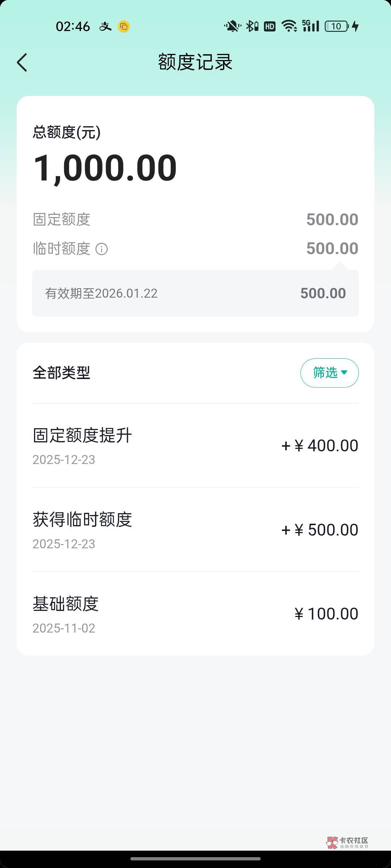391x868 pixels.
Task: Open the 固定额度提升 record entry
Action: [195, 446]
